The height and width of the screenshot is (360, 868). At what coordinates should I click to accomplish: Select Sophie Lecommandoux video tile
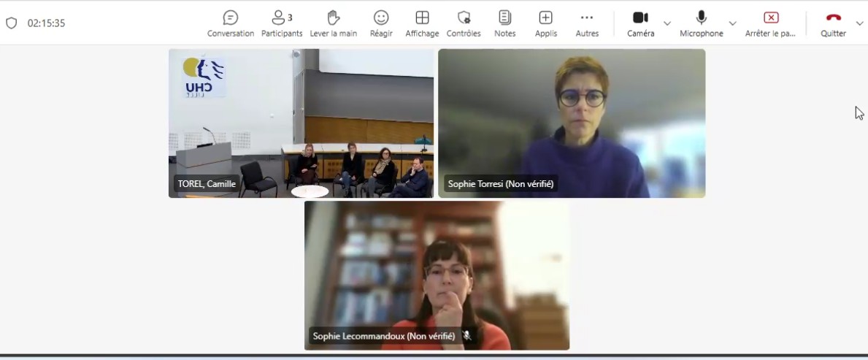click(437, 275)
